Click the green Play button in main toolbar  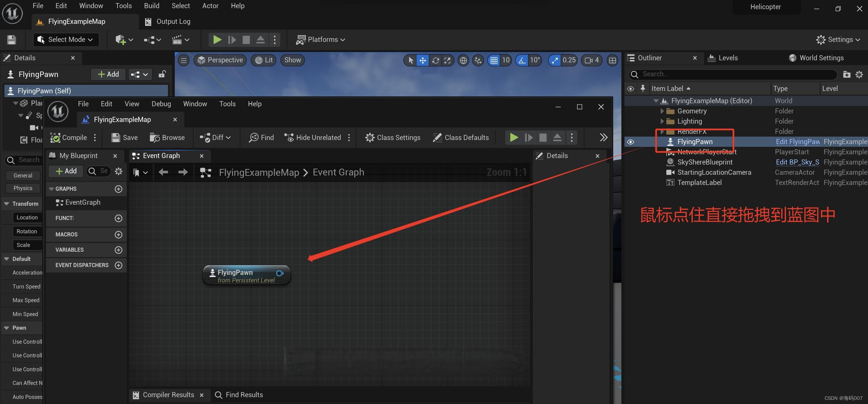[217, 40]
